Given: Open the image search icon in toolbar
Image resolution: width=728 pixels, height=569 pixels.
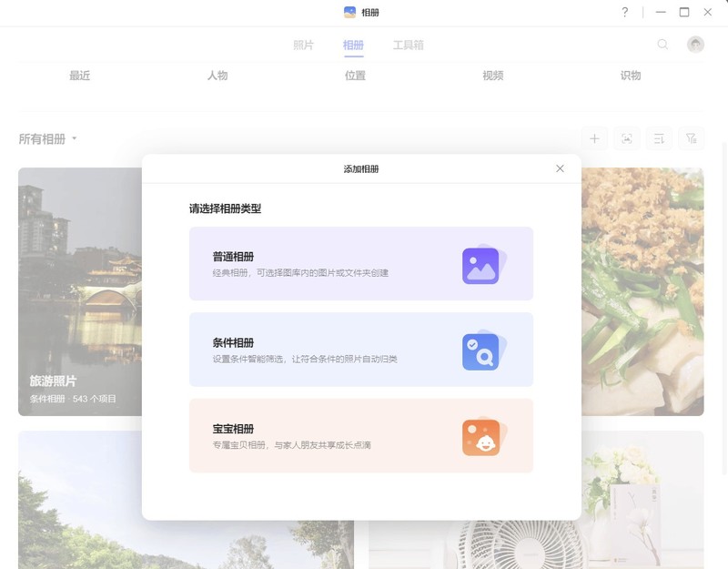Looking at the screenshot, I should pos(627,138).
